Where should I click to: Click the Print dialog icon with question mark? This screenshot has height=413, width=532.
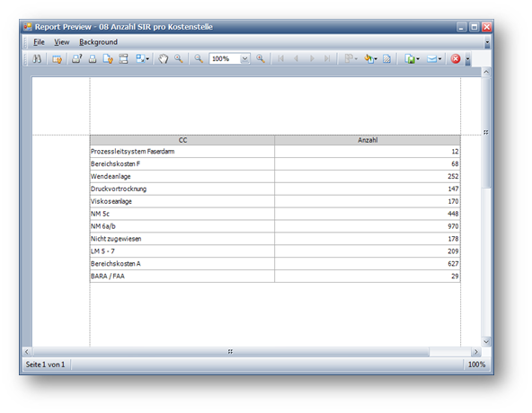(76, 58)
